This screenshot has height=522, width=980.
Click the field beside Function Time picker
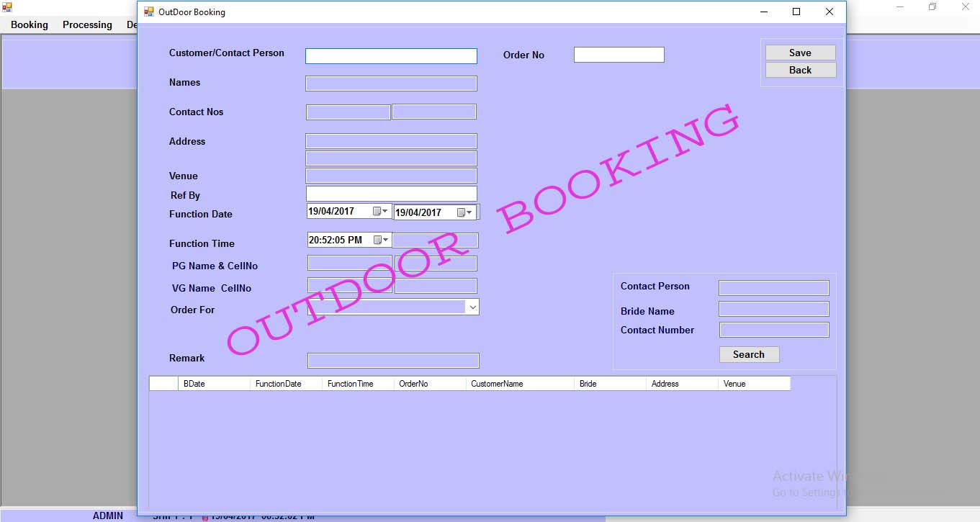[x=435, y=240]
